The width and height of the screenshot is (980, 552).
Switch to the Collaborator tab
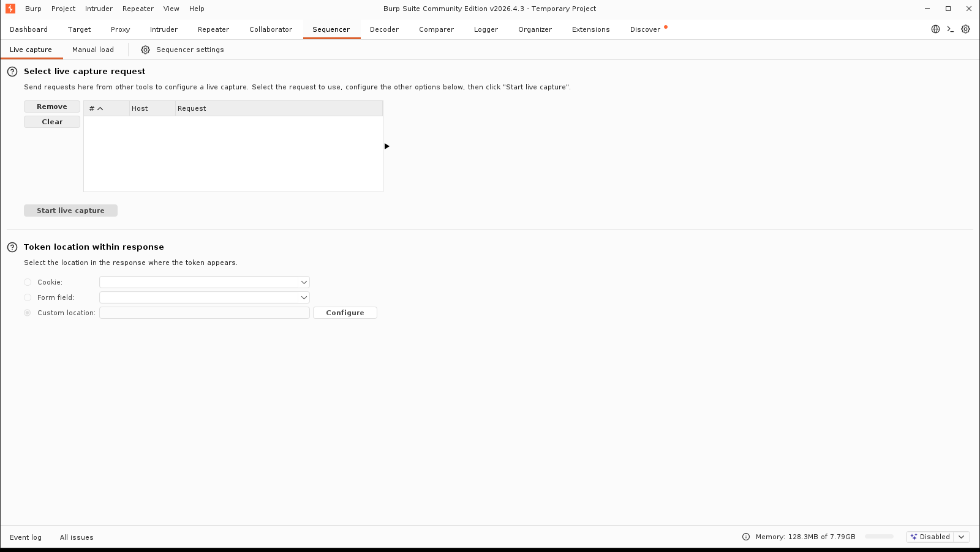(271, 29)
